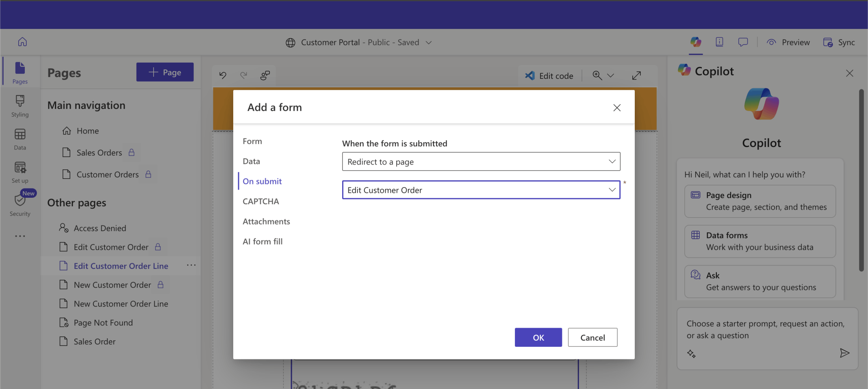Click the undo arrow icon

point(223,75)
